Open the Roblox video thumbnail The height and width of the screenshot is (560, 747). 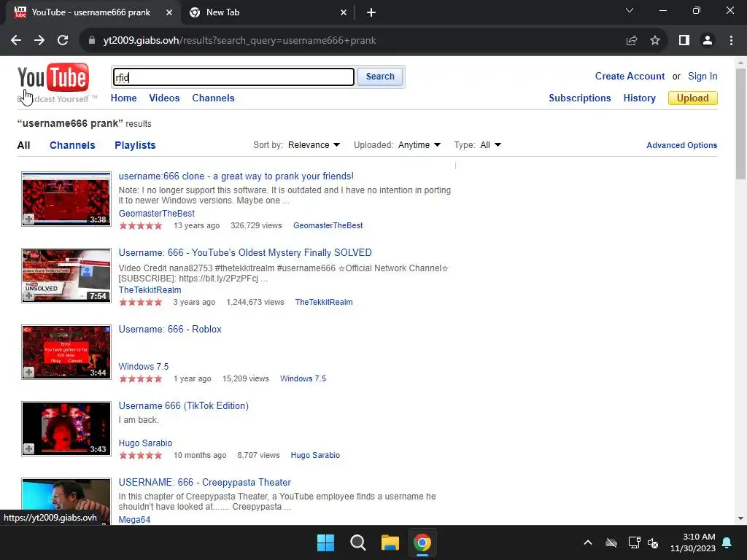click(66, 352)
